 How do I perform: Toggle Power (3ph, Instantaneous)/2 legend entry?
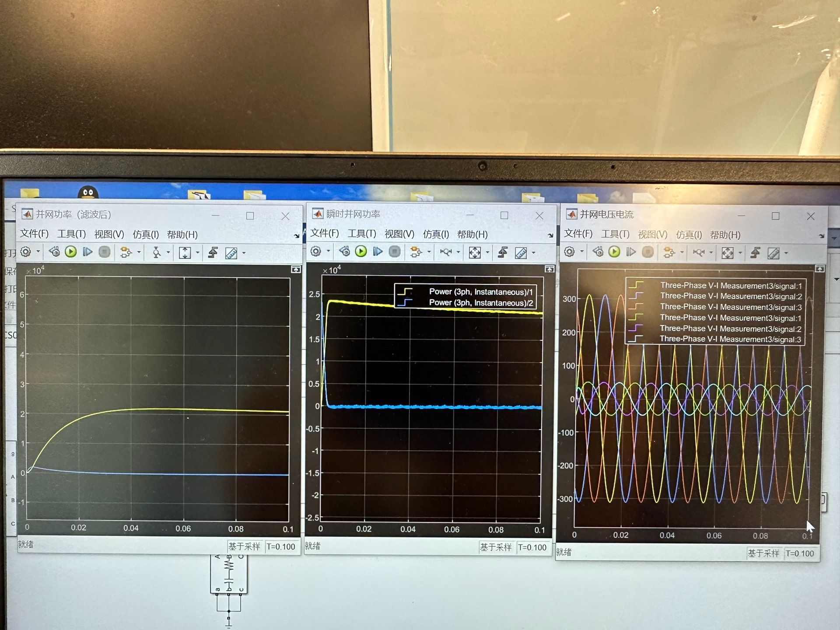(481, 303)
